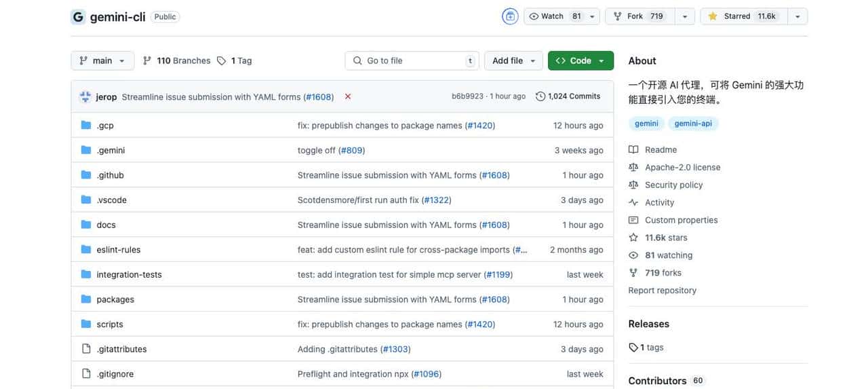Click the star icon beside 11.6k stars
Screen dimensions: 868x389
point(633,238)
